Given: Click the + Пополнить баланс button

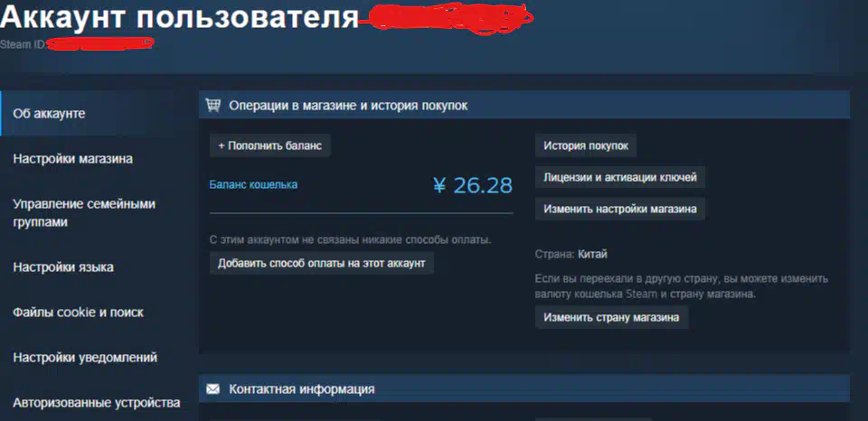Looking at the screenshot, I should pos(269,145).
